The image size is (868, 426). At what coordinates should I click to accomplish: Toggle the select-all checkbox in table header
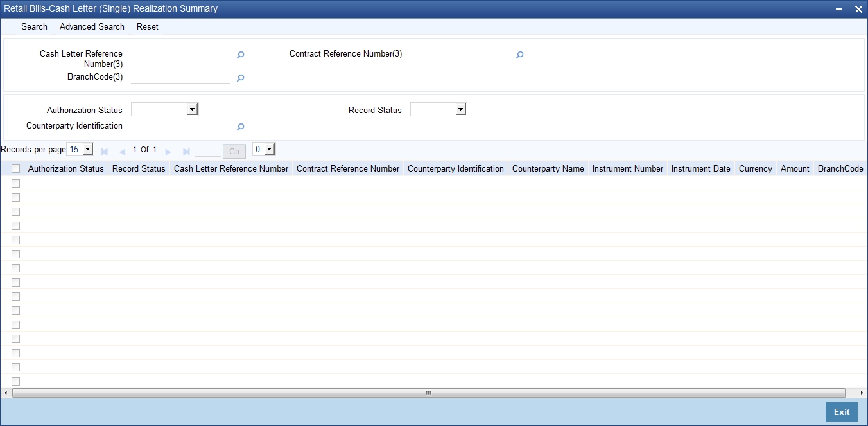click(16, 169)
